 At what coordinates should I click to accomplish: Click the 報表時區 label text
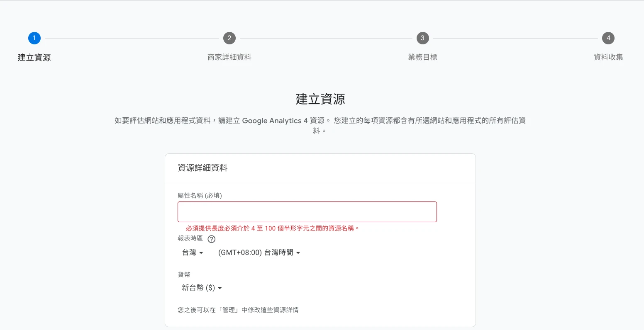click(x=190, y=238)
